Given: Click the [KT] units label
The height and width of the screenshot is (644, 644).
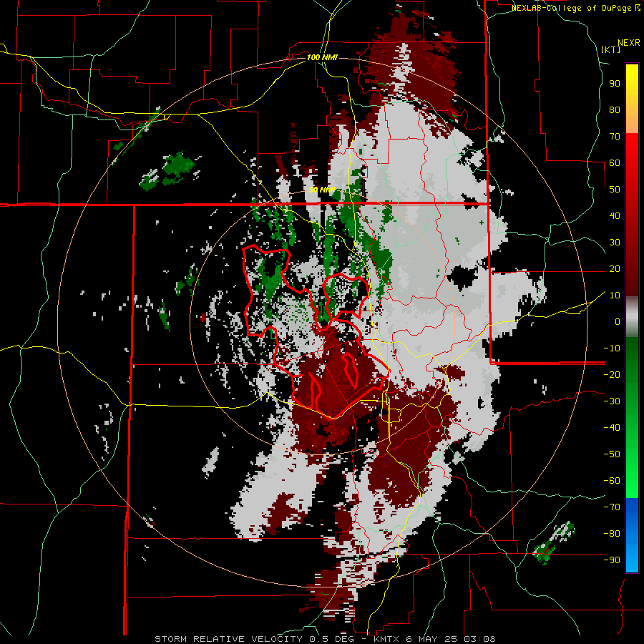Looking at the screenshot, I should point(611,49).
